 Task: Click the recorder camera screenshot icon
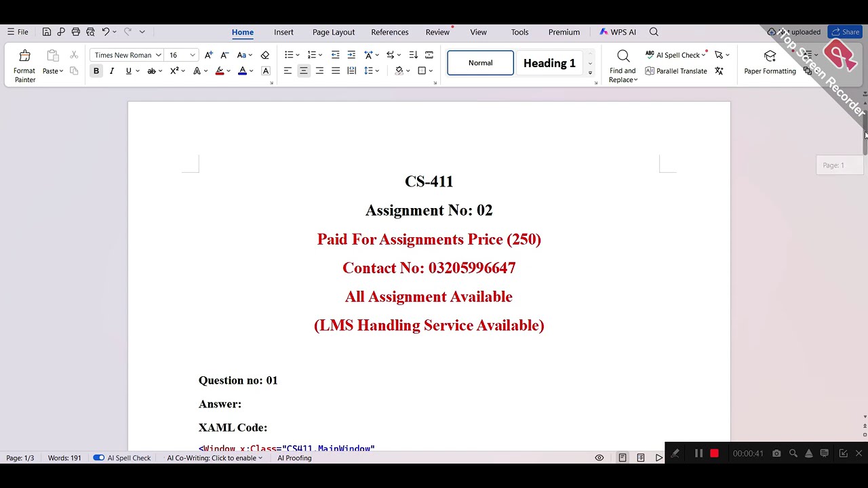[776, 453]
